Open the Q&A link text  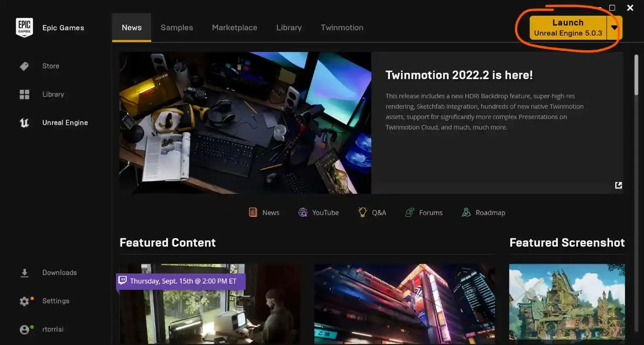click(x=379, y=213)
